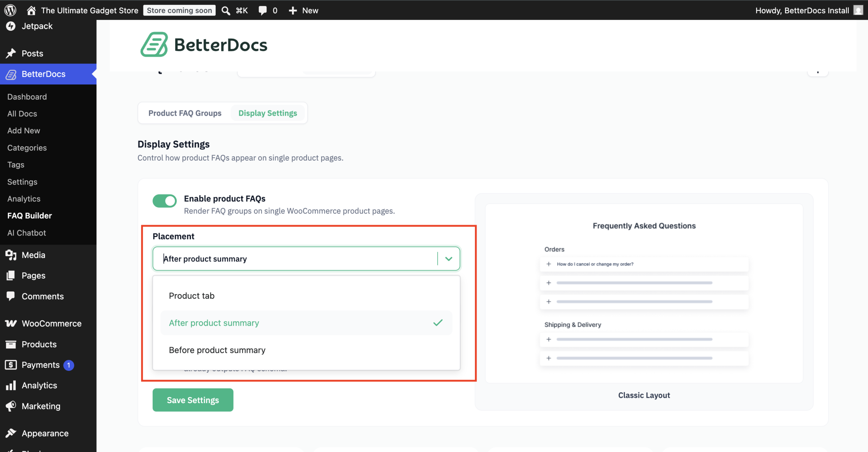868x452 pixels.
Task: Click Frequently Asked Questions preview title
Action: pos(644,226)
